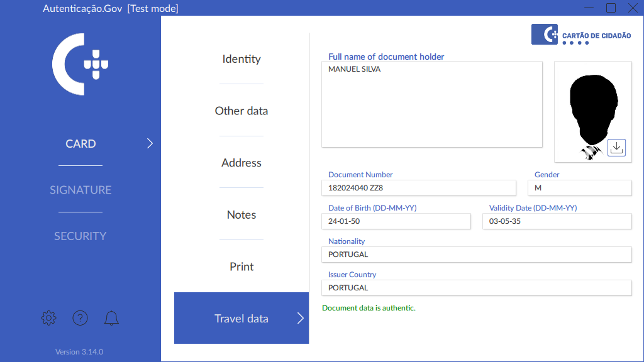Viewport: 644px width, 362px height.
Task: Download the card holder photo
Action: (616, 147)
